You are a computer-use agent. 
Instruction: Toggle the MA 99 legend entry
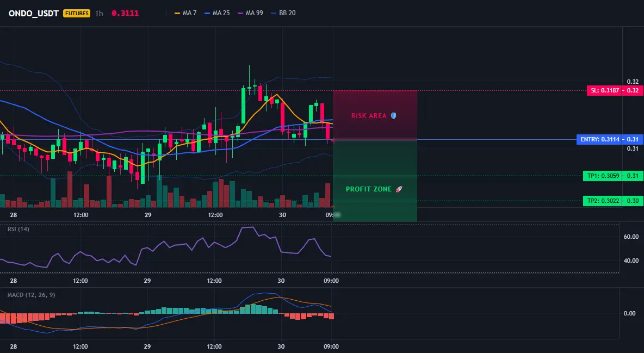coord(250,13)
